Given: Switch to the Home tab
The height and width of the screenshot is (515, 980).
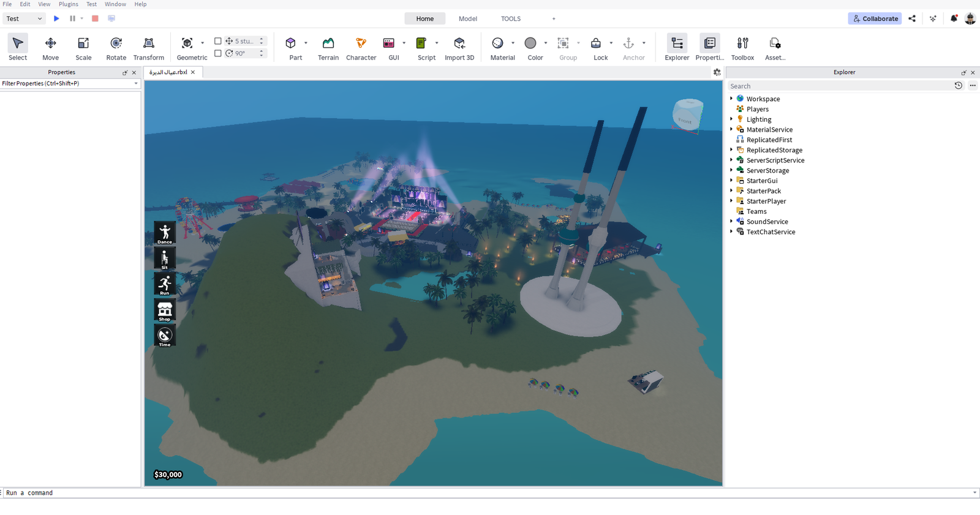Looking at the screenshot, I should 425,18.
